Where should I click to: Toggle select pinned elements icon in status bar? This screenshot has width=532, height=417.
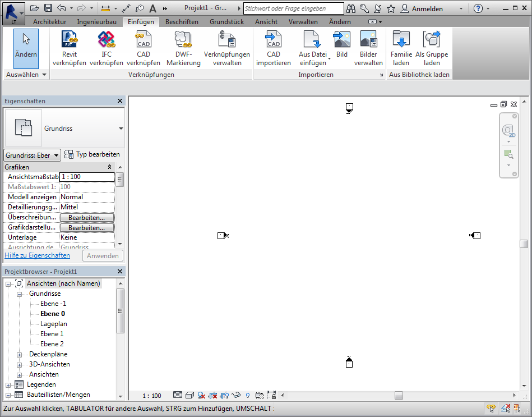click(517, 408)
